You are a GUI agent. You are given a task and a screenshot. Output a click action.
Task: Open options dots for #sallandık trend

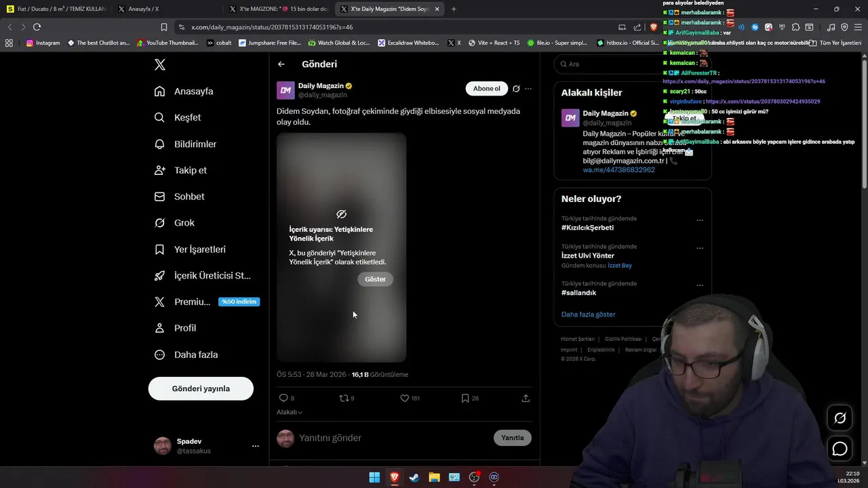(x=700, y=285)
